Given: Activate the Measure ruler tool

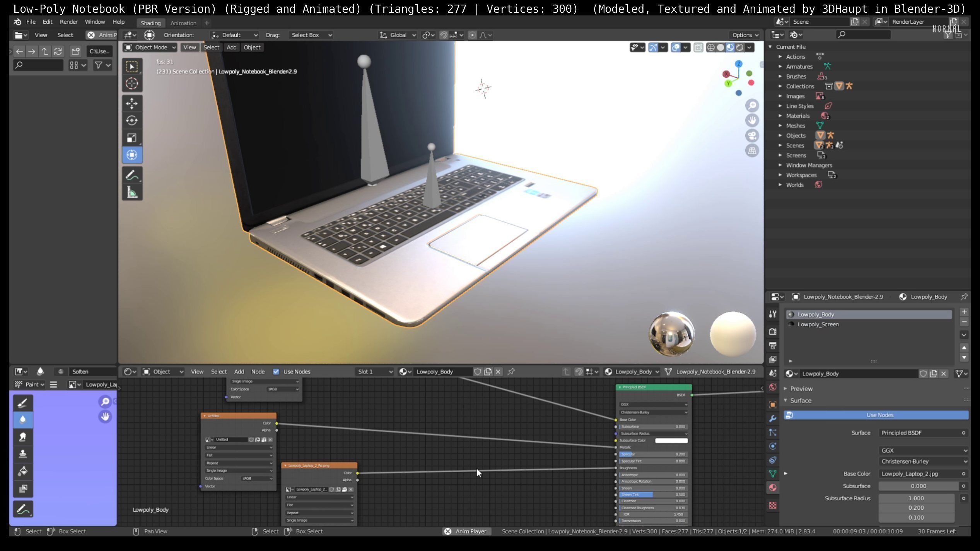Looking at the screenshot, I should click(132, 192).
